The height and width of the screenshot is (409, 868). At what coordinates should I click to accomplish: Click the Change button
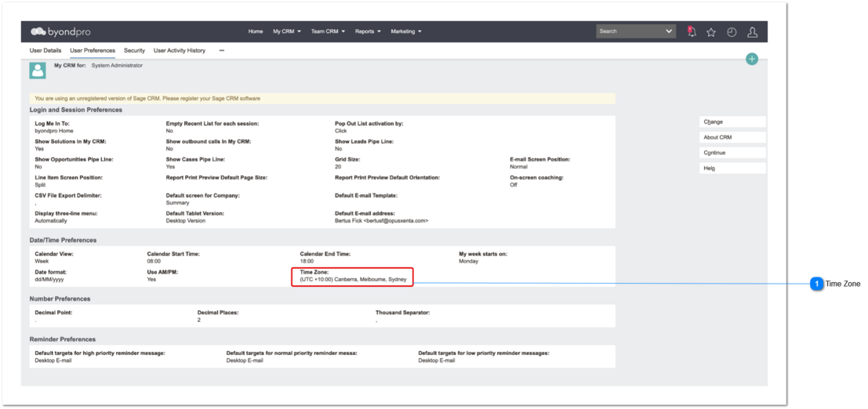pyautogui.click(x=733, y=121)
